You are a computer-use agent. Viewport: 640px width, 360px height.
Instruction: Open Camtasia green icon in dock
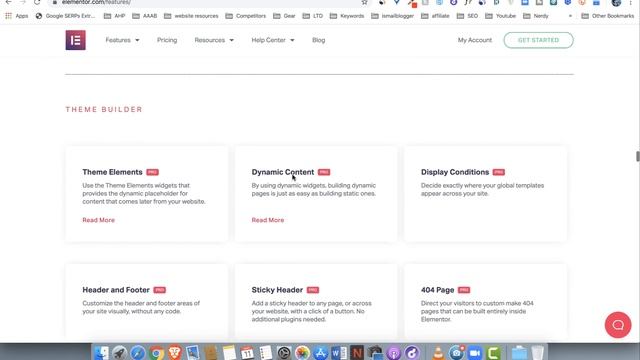point(493,352)
